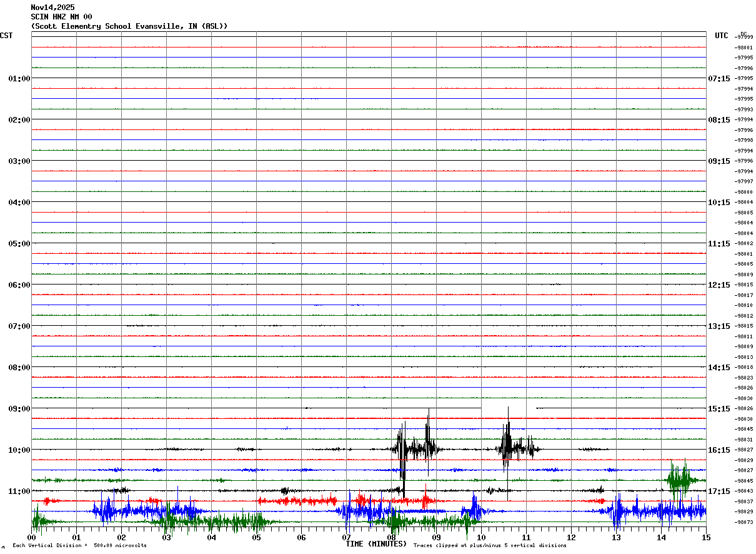756x554 pixels.
Task: Click the 12:15 UTC time label
Action: click(x=719, y=285)
